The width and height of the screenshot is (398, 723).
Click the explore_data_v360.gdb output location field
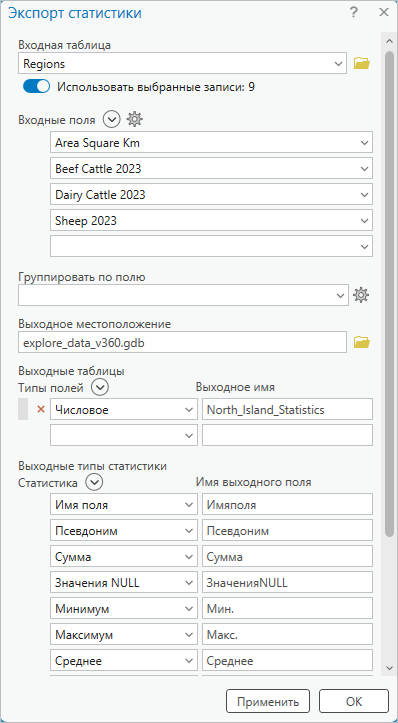coord(183,342)
